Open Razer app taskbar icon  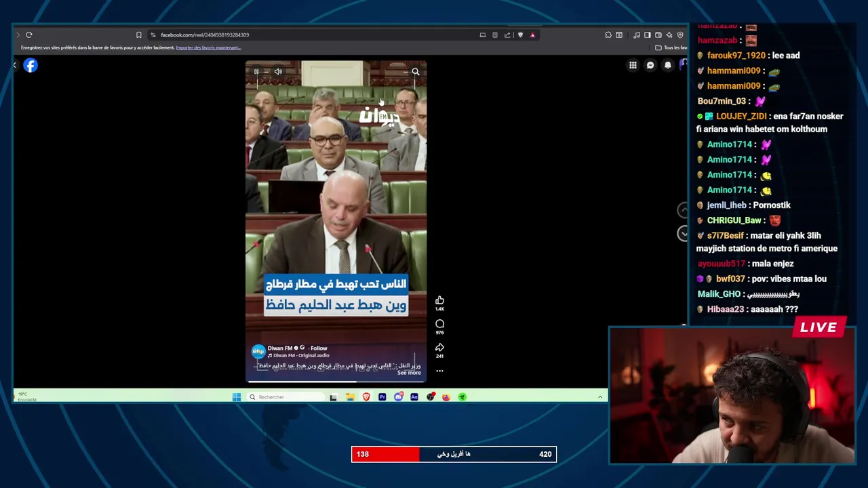click(x=462, y=397)
